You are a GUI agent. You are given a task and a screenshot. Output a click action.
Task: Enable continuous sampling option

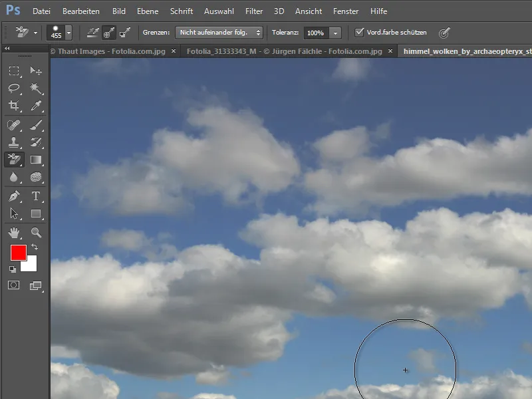click(92, 33)
